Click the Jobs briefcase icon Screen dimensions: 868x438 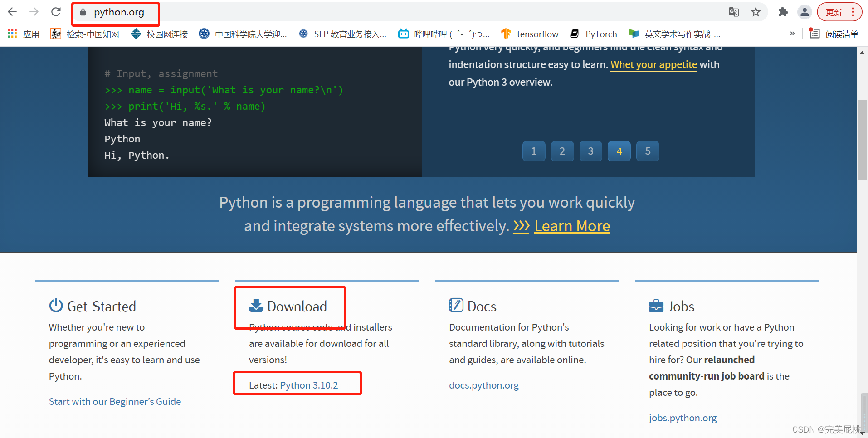656,306
